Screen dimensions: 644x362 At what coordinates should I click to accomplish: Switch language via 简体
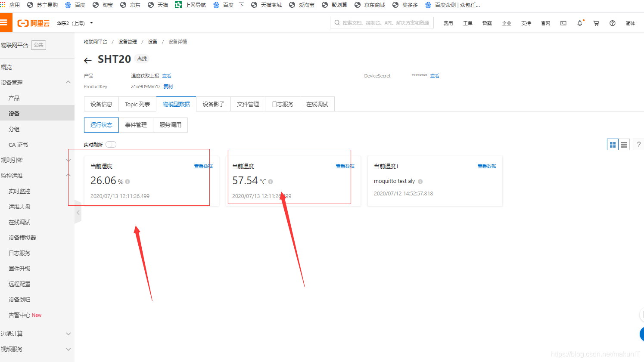[630, 23]
